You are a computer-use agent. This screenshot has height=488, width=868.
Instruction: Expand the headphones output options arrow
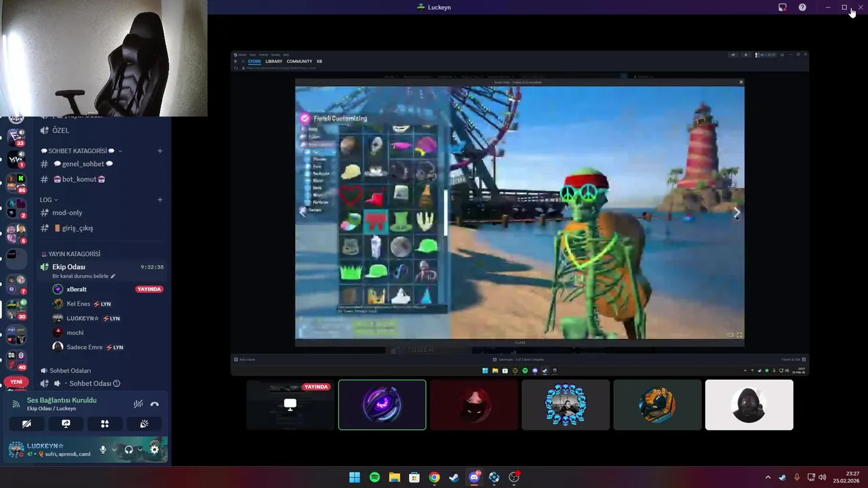[140, 449]
